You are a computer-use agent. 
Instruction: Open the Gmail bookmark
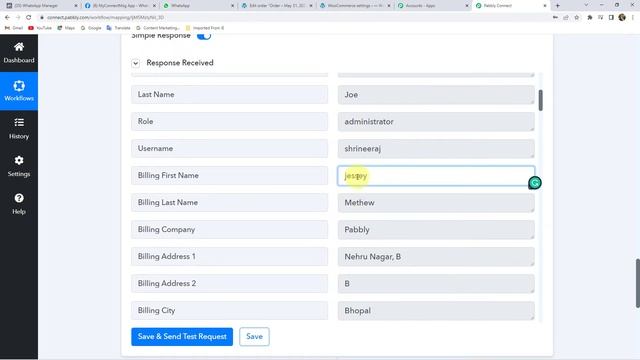tap(14, 28)
